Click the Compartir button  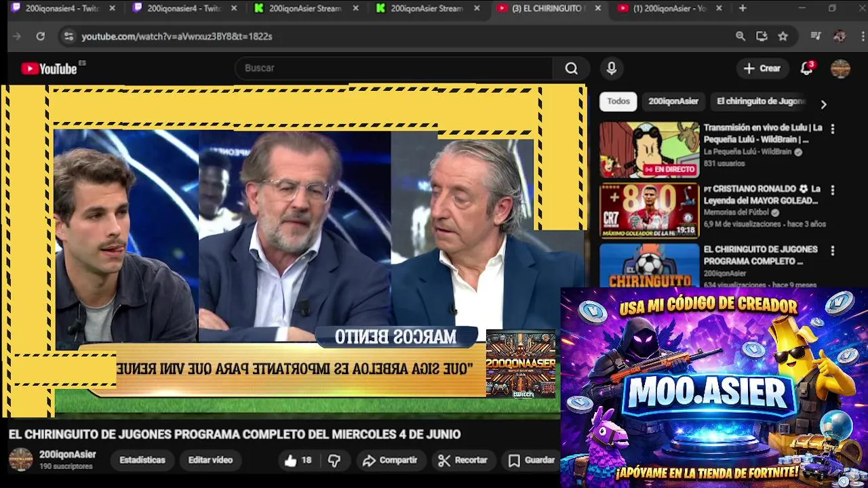[390, 460]
